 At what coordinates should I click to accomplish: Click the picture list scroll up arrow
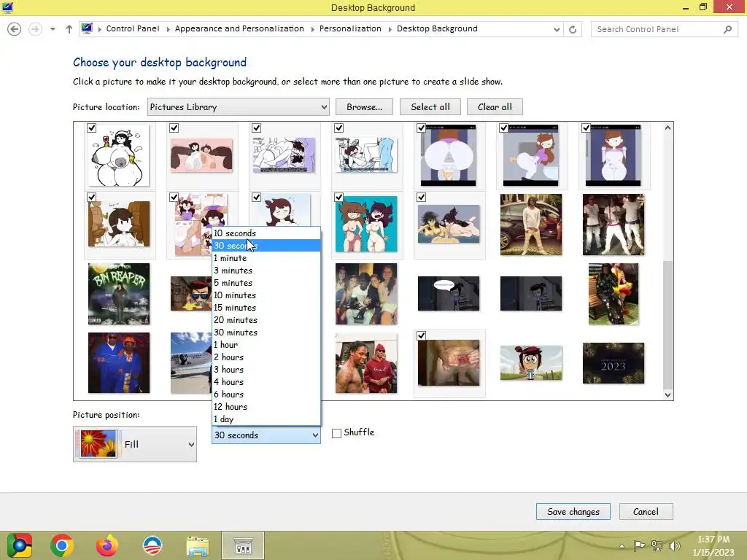668,128
